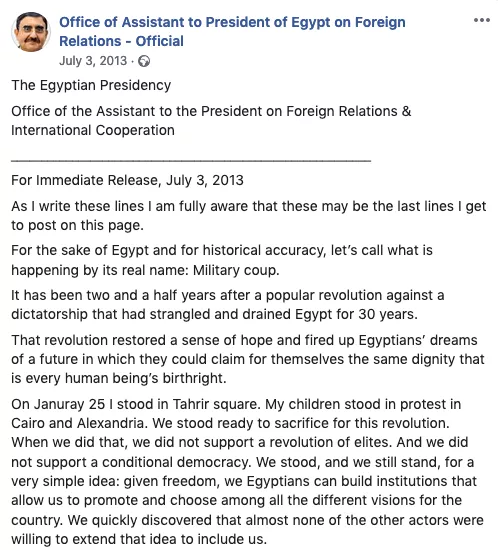Click the paragraph starting 'That revolution restored'

click(x=248, y=359)
